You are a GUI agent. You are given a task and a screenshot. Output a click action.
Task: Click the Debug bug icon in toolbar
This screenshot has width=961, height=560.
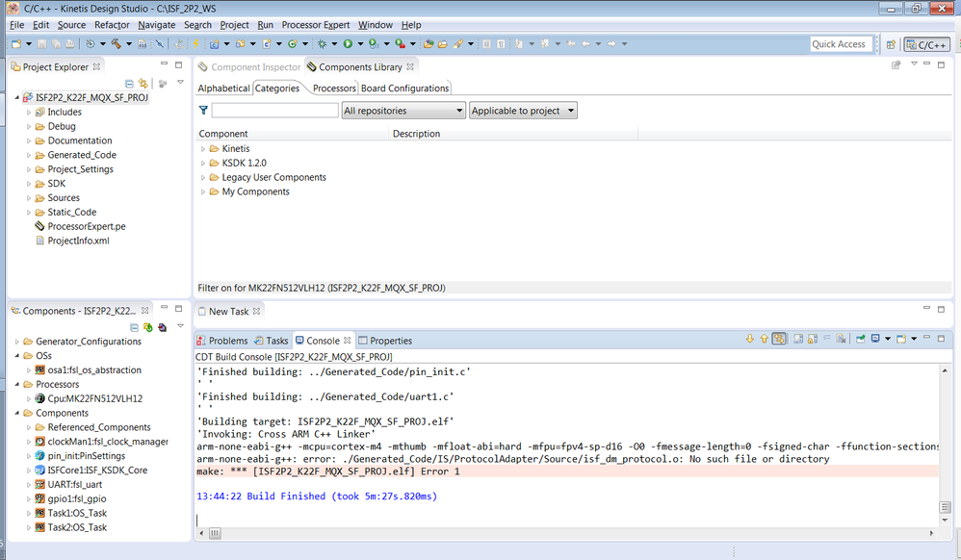322,44
